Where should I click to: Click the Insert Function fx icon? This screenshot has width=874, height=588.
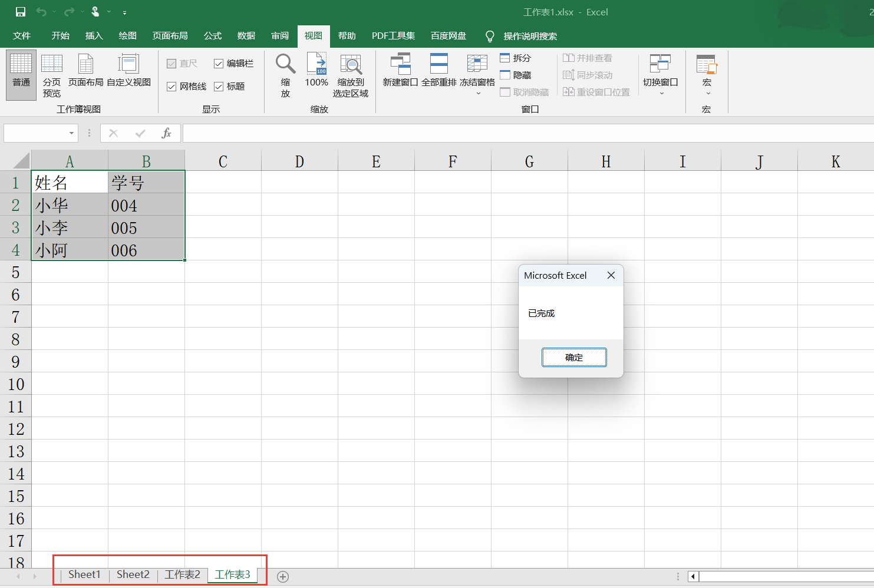coord(166,133)
